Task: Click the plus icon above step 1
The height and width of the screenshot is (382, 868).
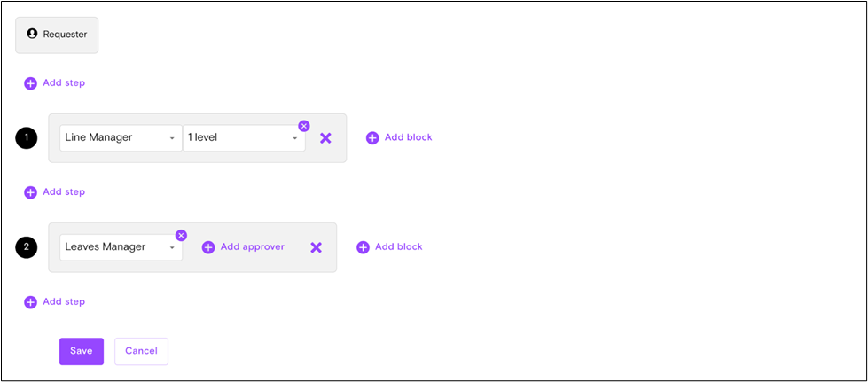Action: point(30,83)
